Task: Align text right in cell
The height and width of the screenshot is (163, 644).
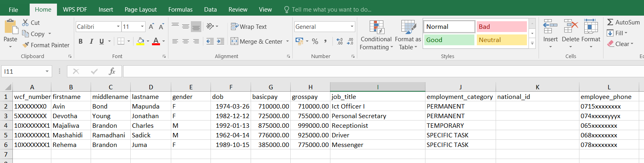Action: click(196, 41)
